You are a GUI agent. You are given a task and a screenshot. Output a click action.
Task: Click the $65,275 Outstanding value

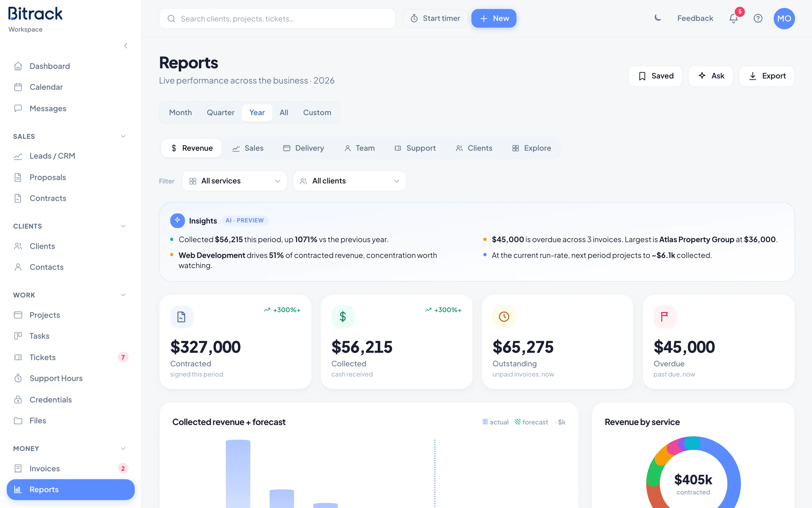(523, 347)
